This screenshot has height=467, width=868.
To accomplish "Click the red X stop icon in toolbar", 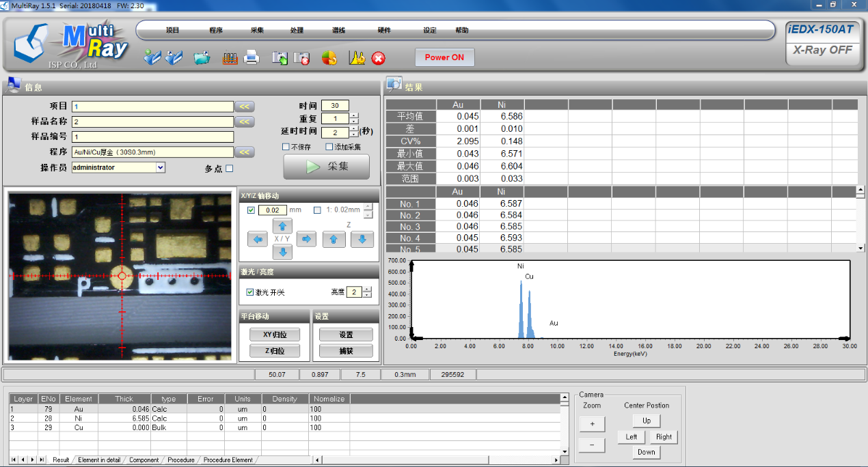I will pos(378,59).
